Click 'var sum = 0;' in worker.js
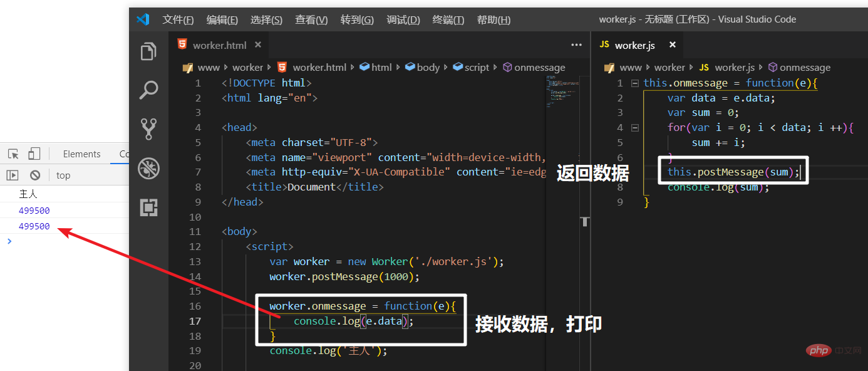Screen dimensions: 868x371 703,113
